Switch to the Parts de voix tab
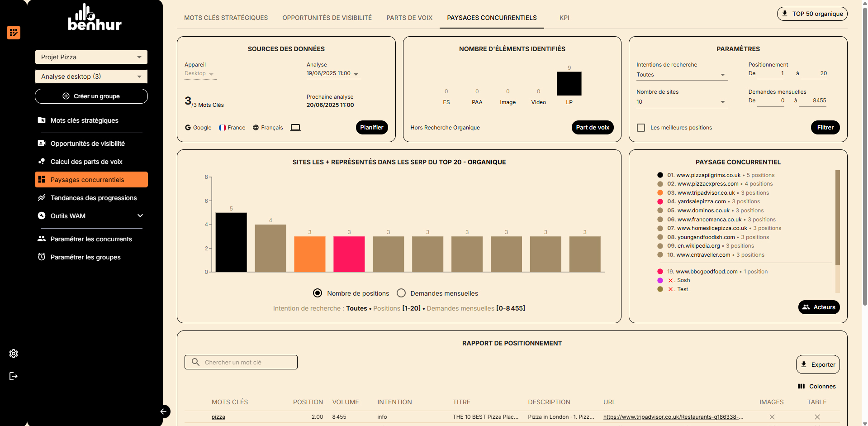 point(409,18)
